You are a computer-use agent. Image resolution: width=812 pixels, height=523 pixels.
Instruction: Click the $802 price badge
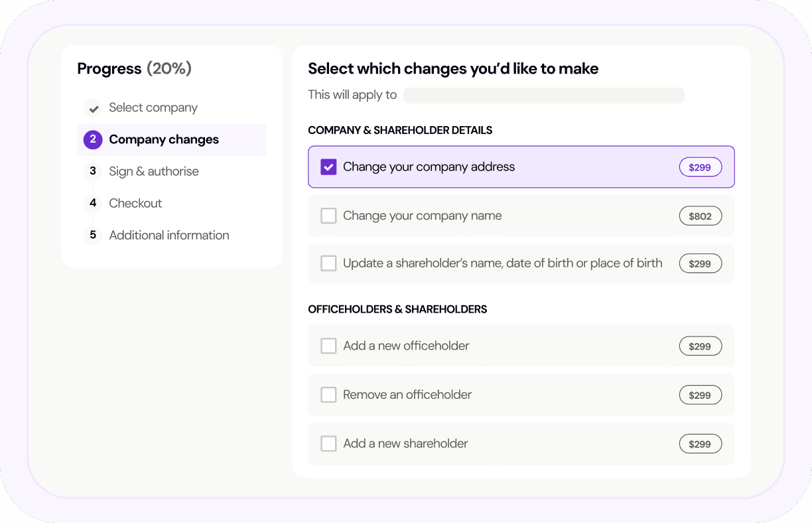coord(700,216)
